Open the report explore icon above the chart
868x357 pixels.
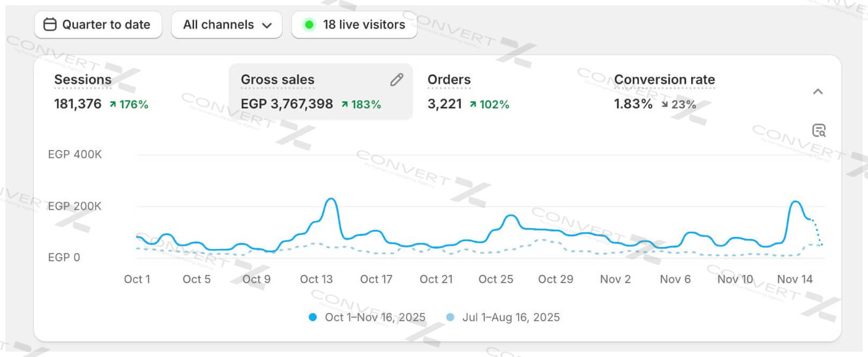click(x=819, y=130)
